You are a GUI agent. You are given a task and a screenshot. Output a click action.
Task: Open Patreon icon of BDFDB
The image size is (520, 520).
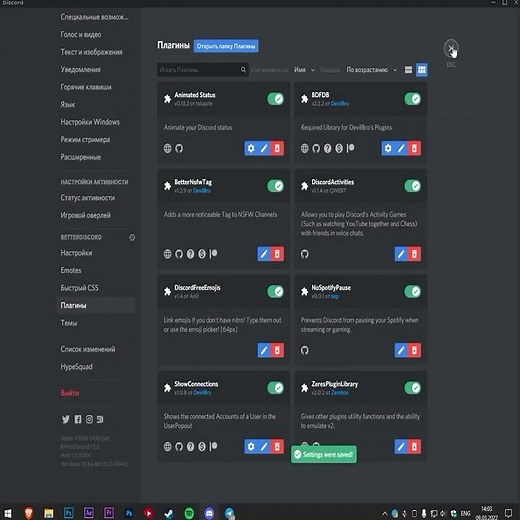pos(350,148)
